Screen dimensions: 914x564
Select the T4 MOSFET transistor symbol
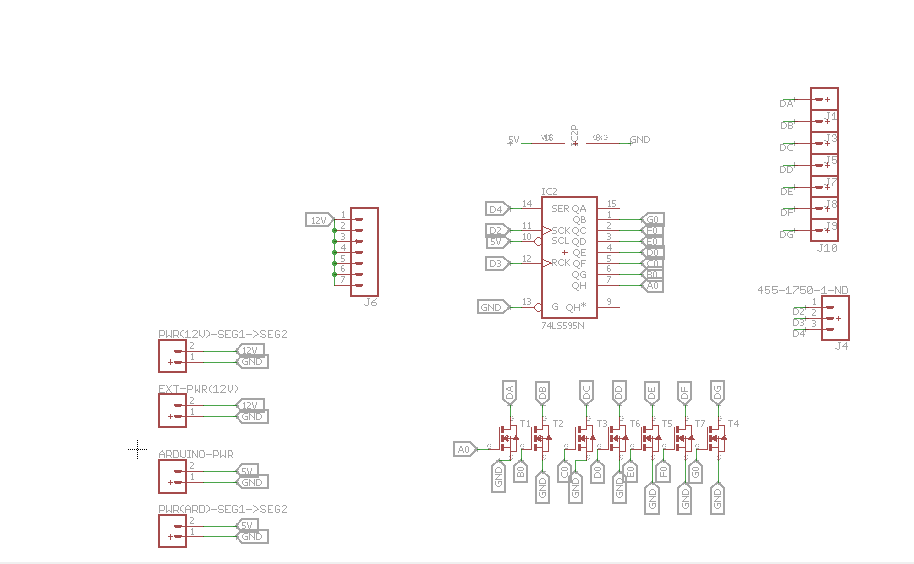716,438
